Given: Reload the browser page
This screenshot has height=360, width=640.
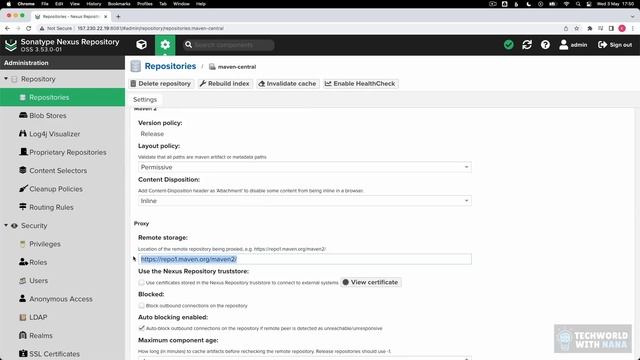Looking at the screenshot, I should (29, 28).
